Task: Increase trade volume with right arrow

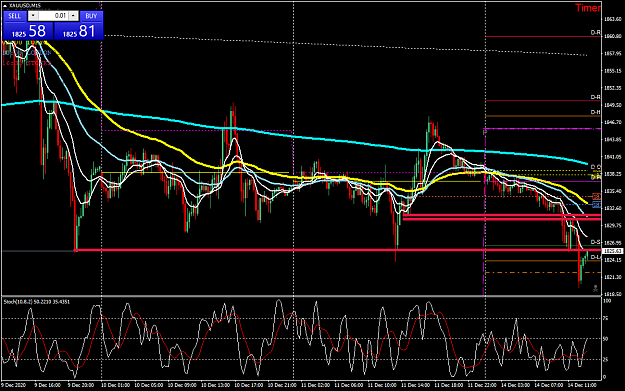Action: (x=73, y=16)
